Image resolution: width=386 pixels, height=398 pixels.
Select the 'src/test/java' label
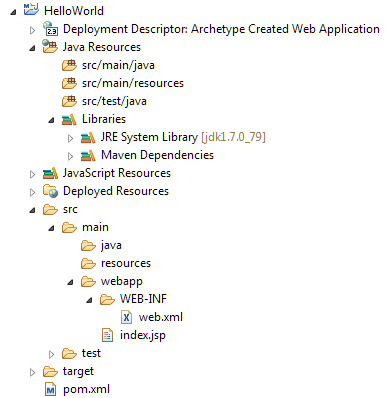tap(114, 101)
